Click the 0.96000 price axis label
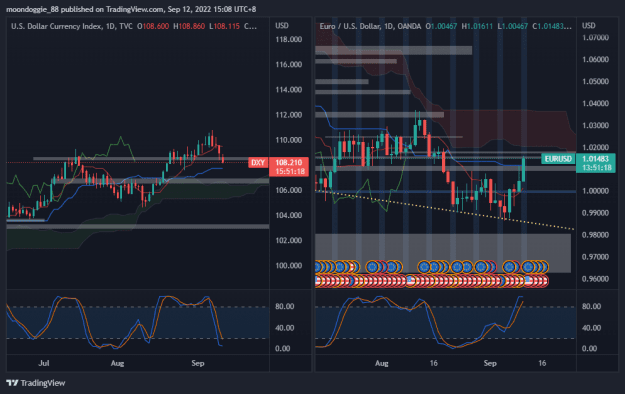 (596, 279)
